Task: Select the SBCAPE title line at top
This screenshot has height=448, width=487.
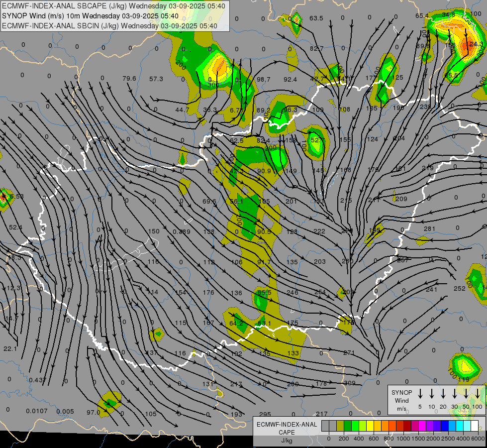Action: pos(114,6)
